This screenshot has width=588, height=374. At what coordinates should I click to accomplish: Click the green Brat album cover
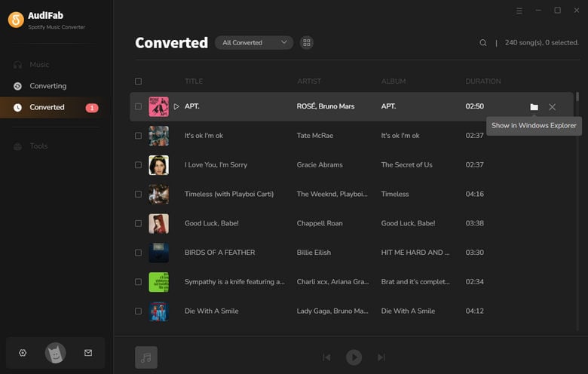pyautogui.click(x=158, y=282)
